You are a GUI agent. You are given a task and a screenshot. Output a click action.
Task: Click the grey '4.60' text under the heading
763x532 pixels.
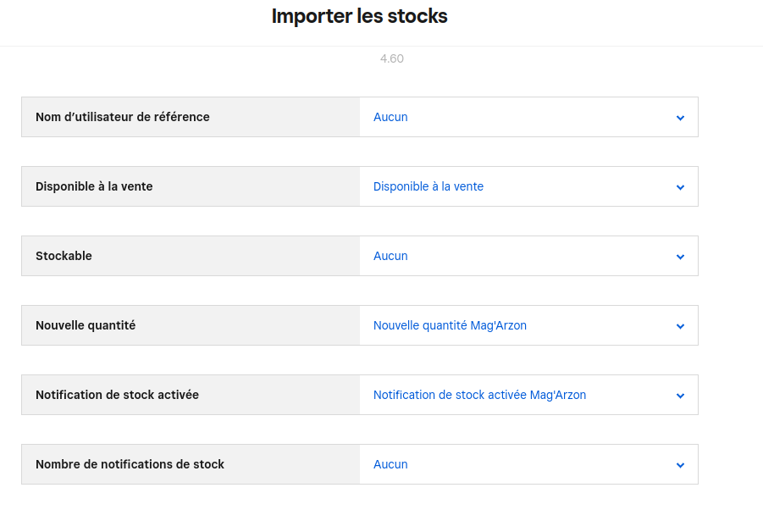click(391, 59)
